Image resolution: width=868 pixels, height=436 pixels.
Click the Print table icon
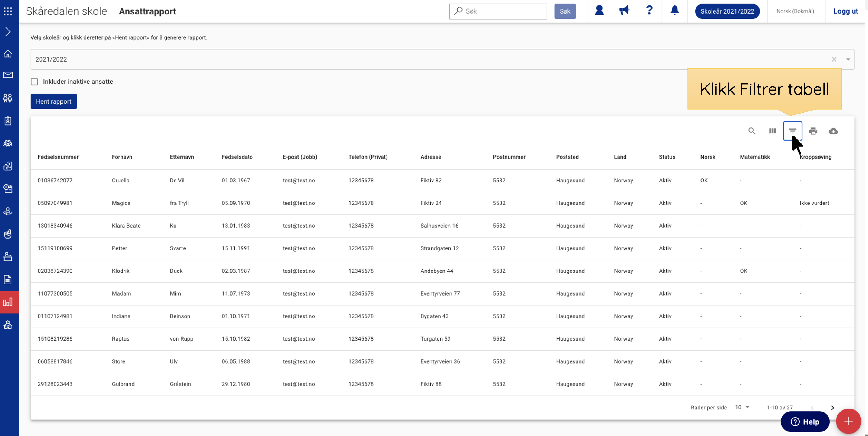click(x=813, y=131)
